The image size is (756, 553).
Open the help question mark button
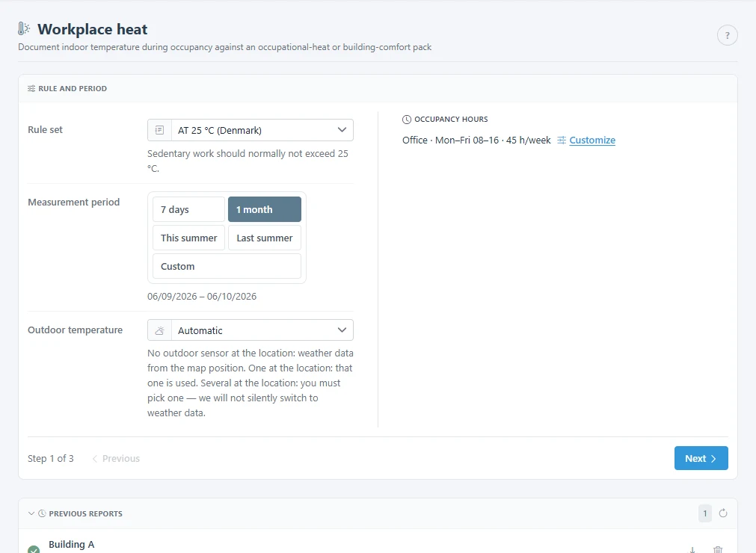(727, 35)
